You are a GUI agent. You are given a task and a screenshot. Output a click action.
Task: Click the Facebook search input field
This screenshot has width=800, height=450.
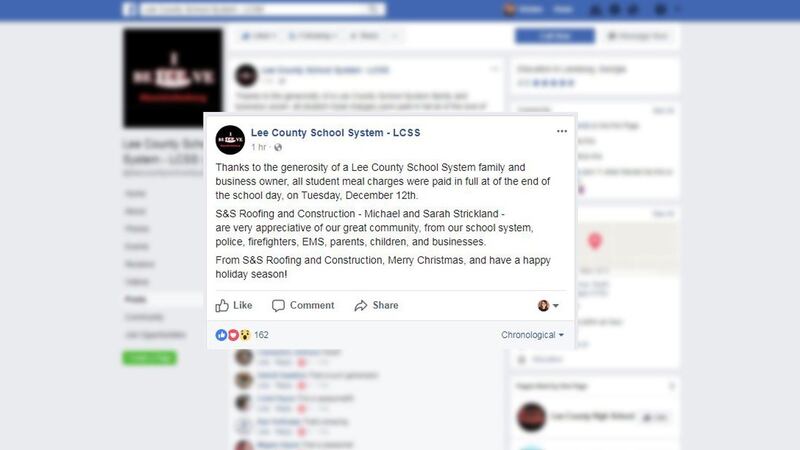point(262,9)
